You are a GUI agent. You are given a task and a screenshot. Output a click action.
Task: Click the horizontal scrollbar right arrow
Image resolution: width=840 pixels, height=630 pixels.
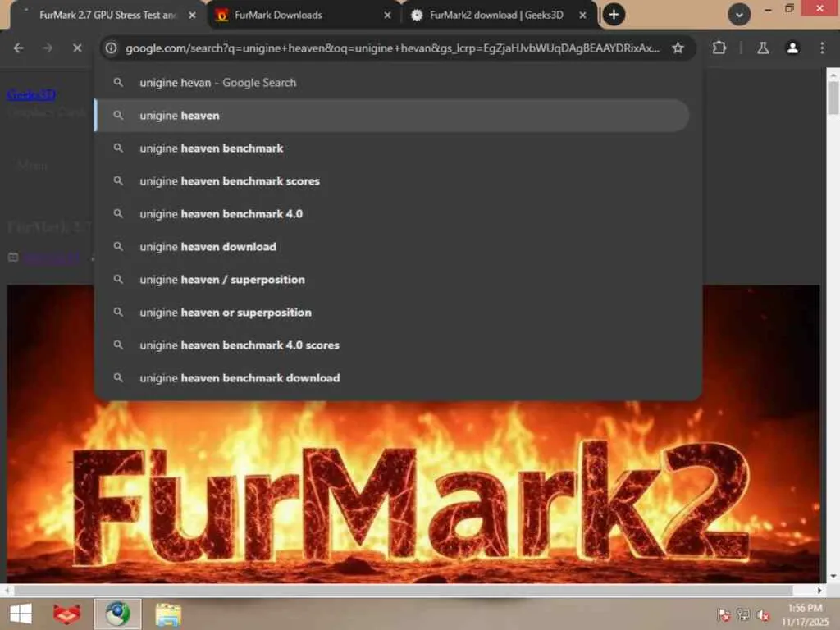[x=819, y=591]
